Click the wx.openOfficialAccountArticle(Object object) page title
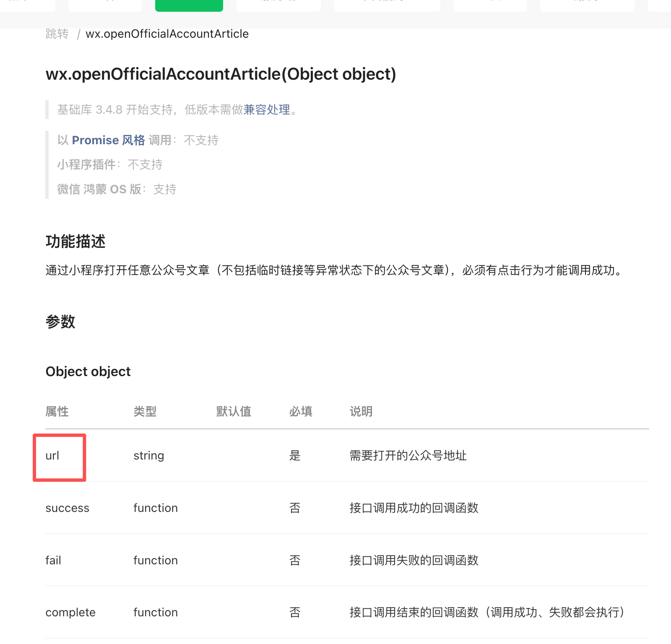Image resolution: width=671 pixels, height=644 pixels. click(221, 74)
